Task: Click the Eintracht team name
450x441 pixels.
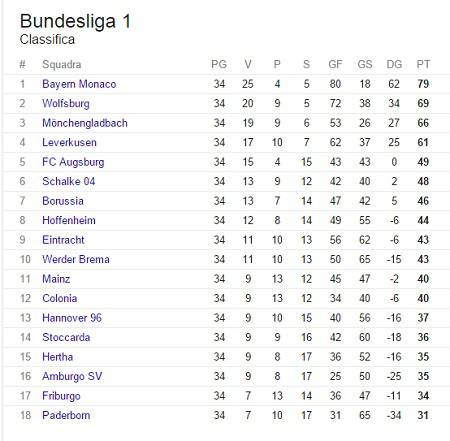Action: click(x=63, y=240)
